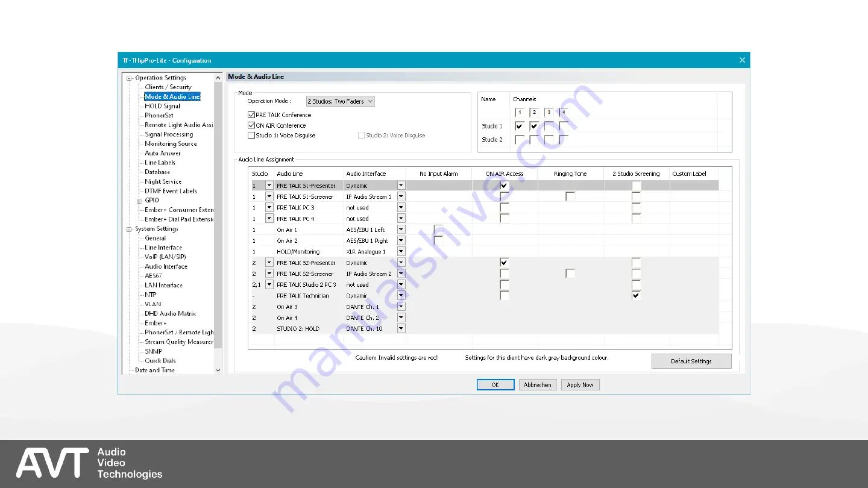The image size is (868, 488).
Task: Click the On Air 3 audio line cell
Action: click(x=309, y=307)
